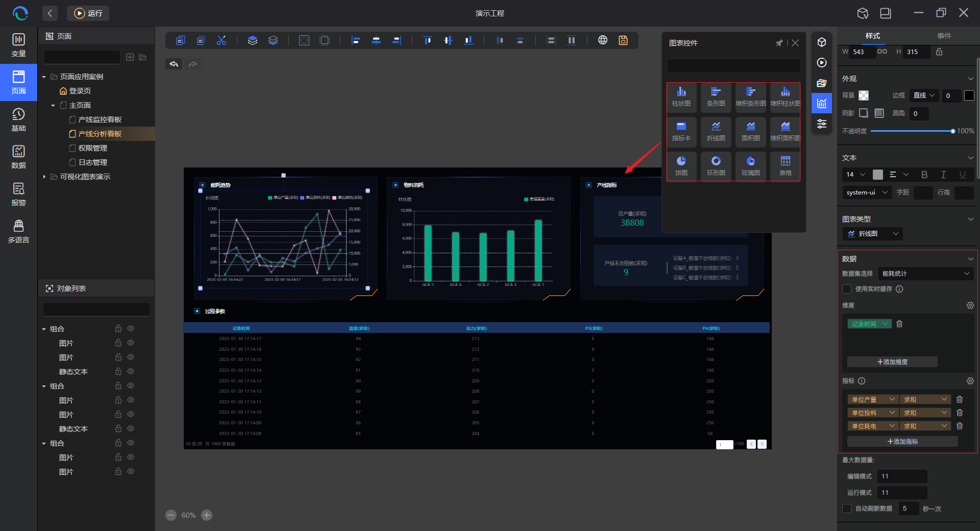Click the 运行 run button
Viewport: 980px width, 531px height.
pyautogui.click(x=88, y=13)
